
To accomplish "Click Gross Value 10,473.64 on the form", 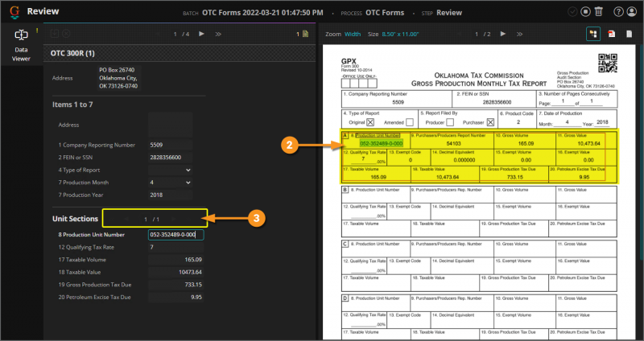I will tap(588, 144).
